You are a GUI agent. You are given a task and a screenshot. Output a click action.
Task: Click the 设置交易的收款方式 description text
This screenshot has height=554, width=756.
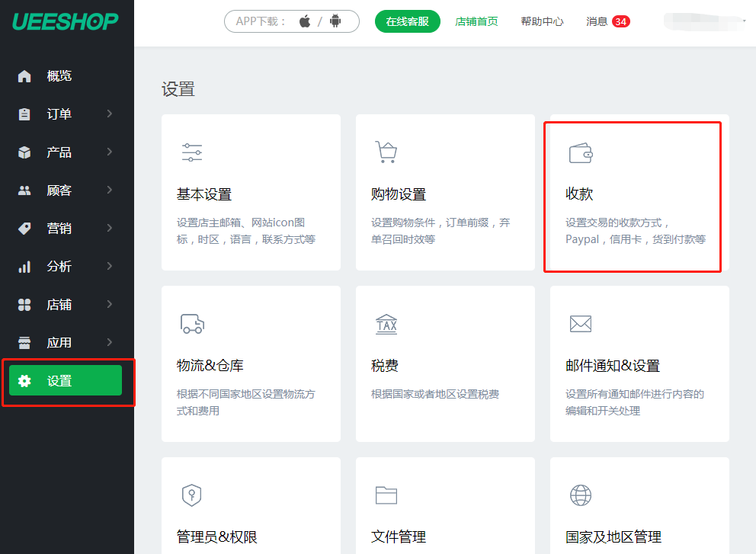[x=636, y=231]
